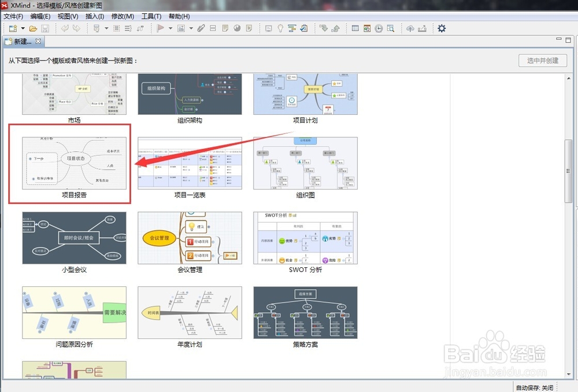Screen dimensions: 578x392
Task: Open the New map dropdown arrow
Action: (23, 28)
